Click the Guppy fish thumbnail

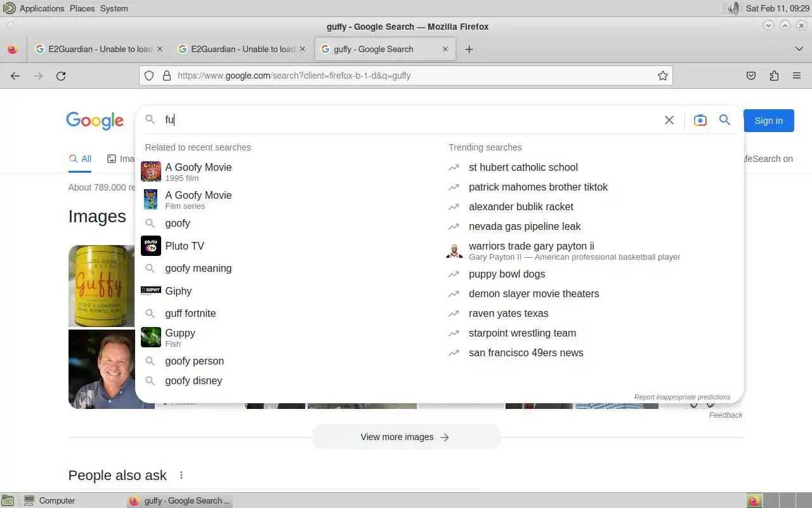[151, 337]
